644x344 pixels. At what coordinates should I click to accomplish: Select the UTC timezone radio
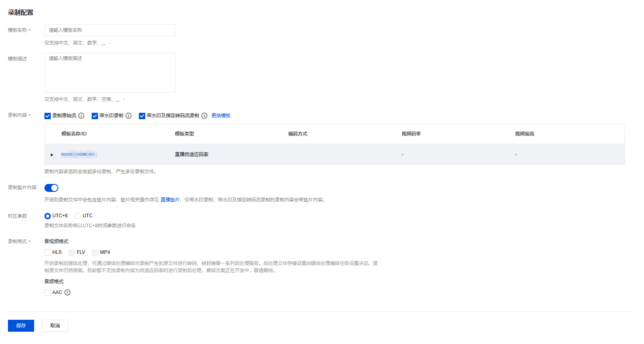tap(78, 216)
